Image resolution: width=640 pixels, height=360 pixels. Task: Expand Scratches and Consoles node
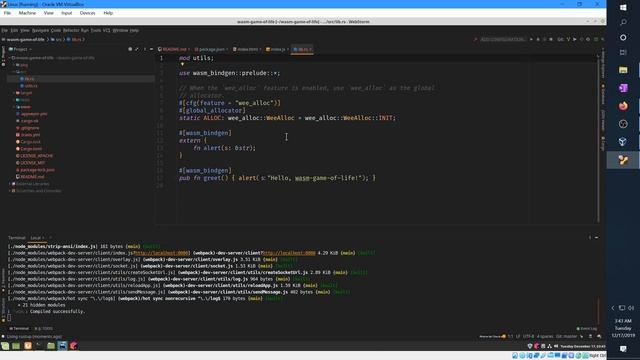click(x=10, y=191)
